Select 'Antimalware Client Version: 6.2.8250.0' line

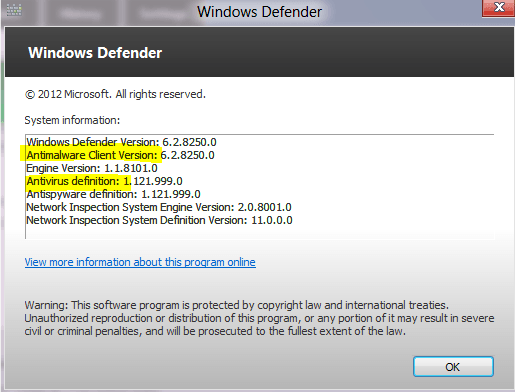120,155
